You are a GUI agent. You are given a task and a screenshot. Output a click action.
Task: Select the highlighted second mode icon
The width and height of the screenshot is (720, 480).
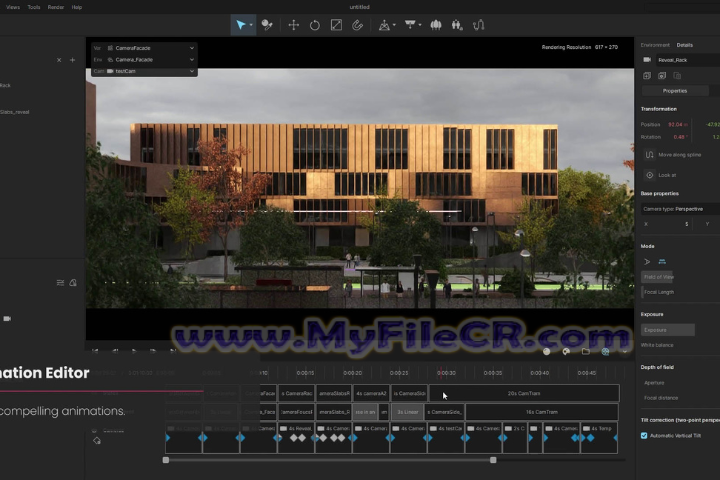(x=662, y=261)
